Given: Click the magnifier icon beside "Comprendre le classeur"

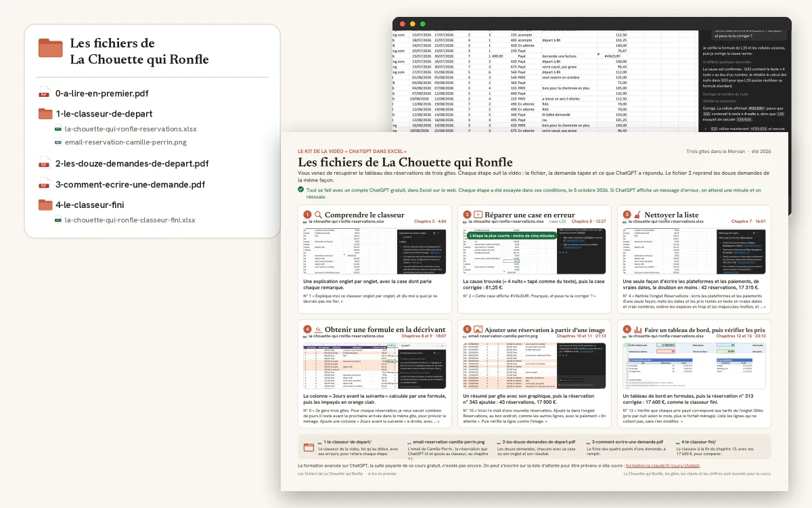Looking at the screenshot, I should point(318,215).
